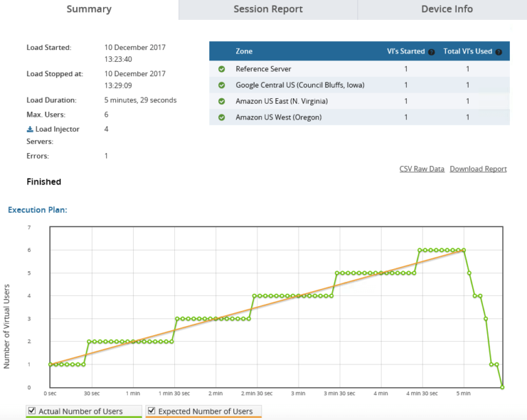Click the Execution Plan heading
This screenshot has height=420, width=527.
pyautogui.click(x=38, y=210)
